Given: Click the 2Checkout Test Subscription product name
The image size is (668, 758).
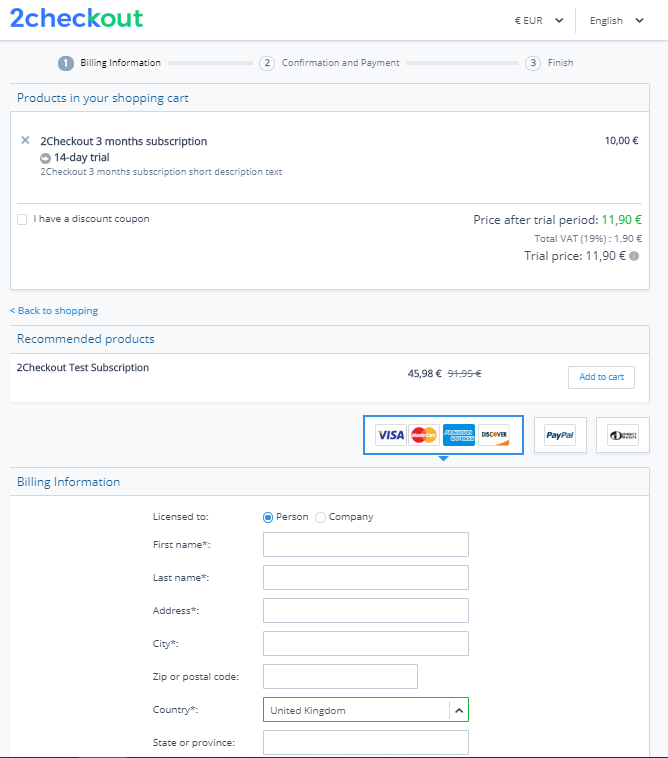Looking at the screenshot, I should (x=83, y=367).
